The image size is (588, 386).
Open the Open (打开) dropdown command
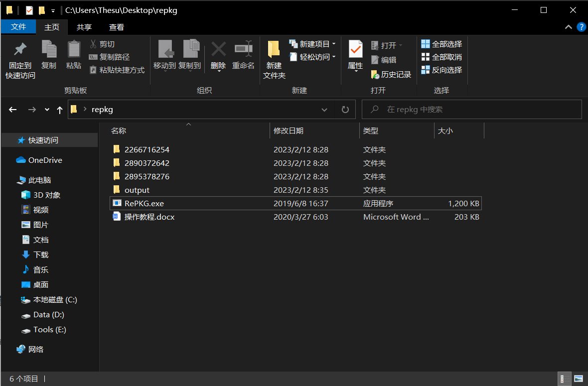(387, 45)
